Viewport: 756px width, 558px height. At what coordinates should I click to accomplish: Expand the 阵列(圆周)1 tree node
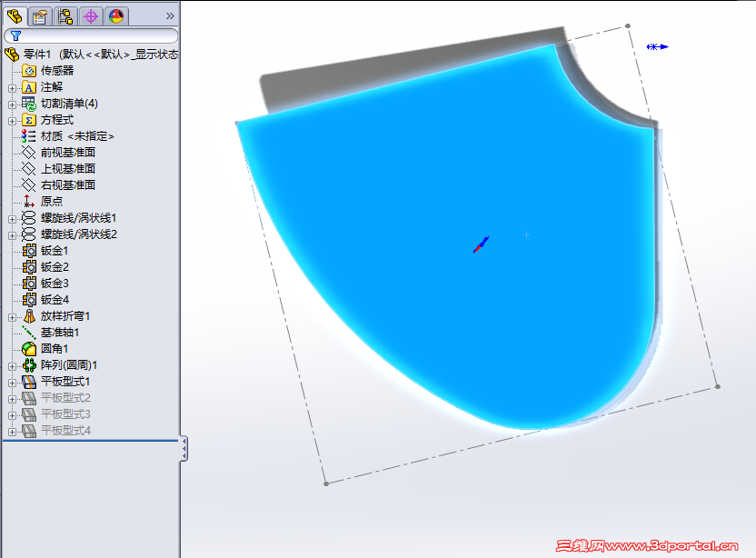[x=12, y=366]
